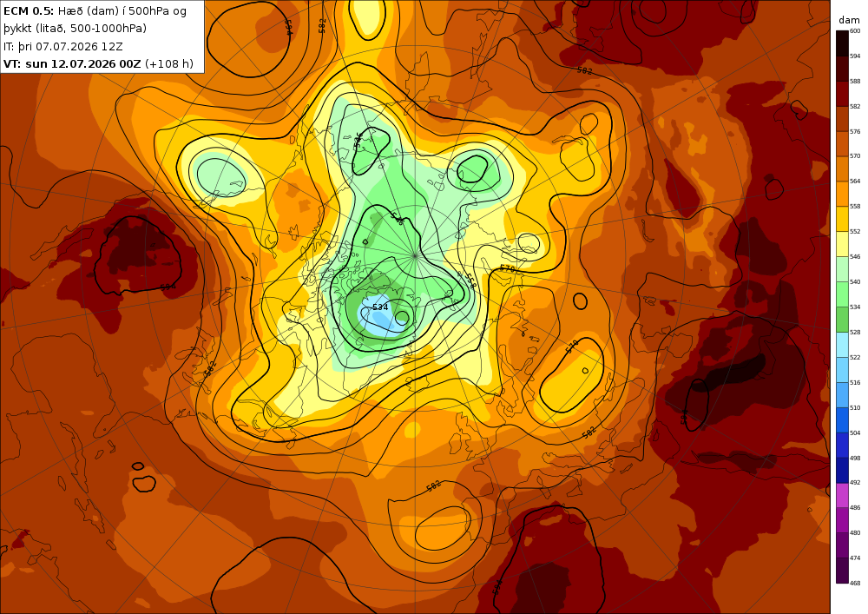
Task: Select the dark purple colorbar band between 480 and 474
Action: click(x=842, y=545)
